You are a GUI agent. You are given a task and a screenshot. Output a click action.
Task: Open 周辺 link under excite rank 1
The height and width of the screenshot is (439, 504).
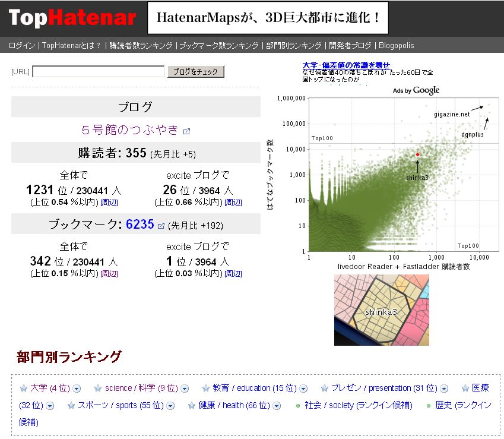[233, 274]
